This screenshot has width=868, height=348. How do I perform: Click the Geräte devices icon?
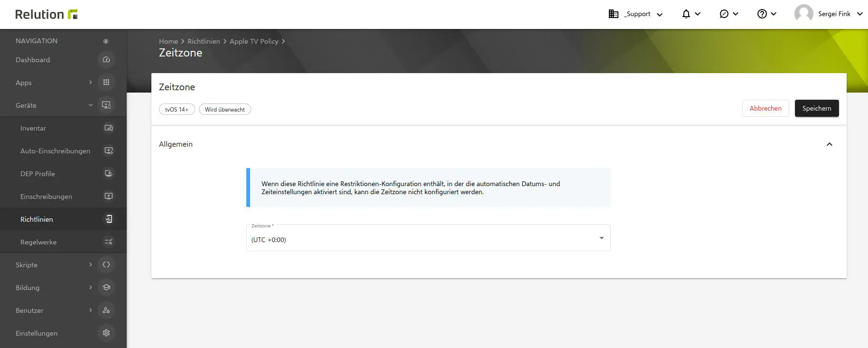(106, 105)
